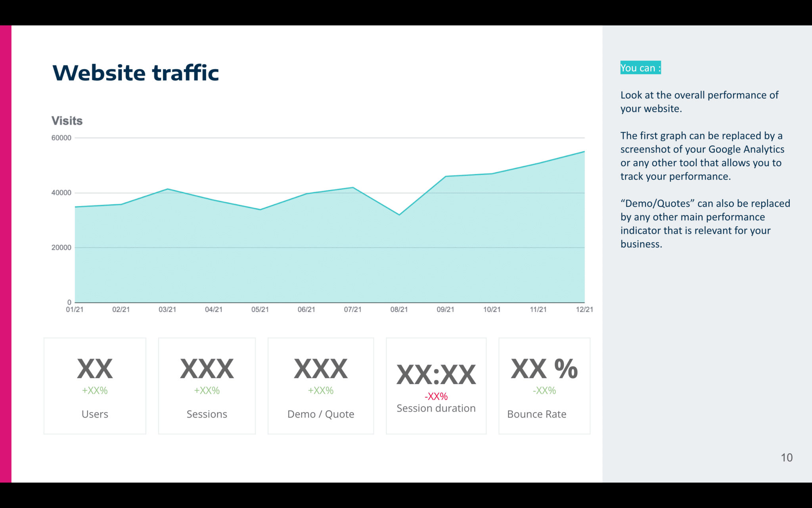Click the red -XX% change indicator

pyautogui.click(x=436, y=396)
